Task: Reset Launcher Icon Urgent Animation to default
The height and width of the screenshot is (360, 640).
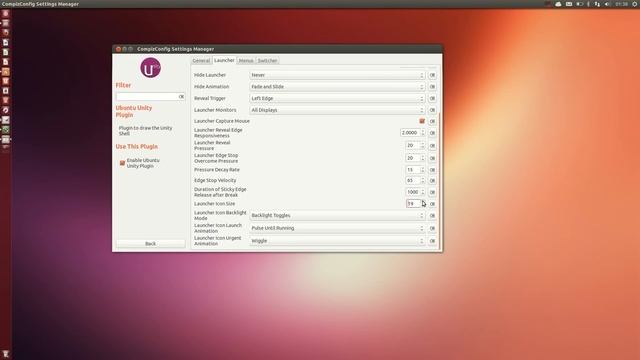Action: [432, 241]
